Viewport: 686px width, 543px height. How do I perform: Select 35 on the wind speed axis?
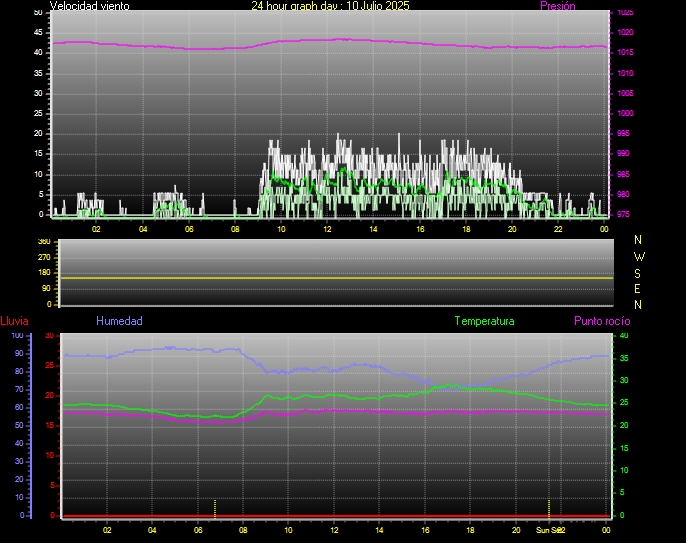coord(38,73)
